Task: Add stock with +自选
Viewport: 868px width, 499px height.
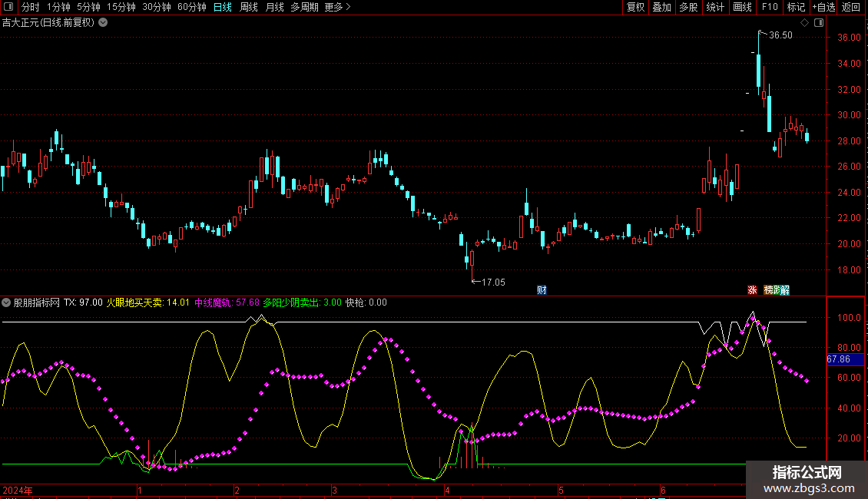Action: click(823, 7)
